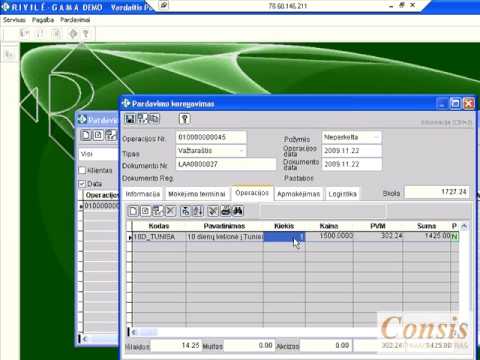This screenshot has width=480, height=360.
Task: Click the Kiekis column header
Action: pyautogui.click(x=284, y=226)
